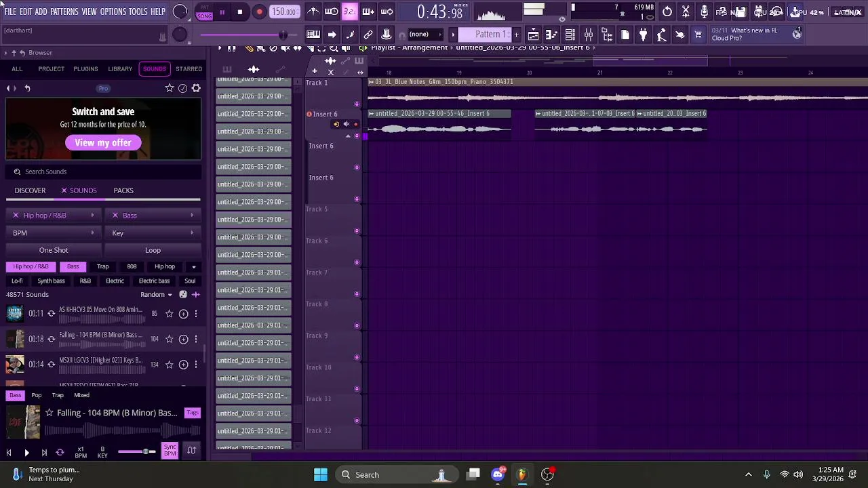
Task: Click the Tags button in preview
Action: click(x=193, y=413)
